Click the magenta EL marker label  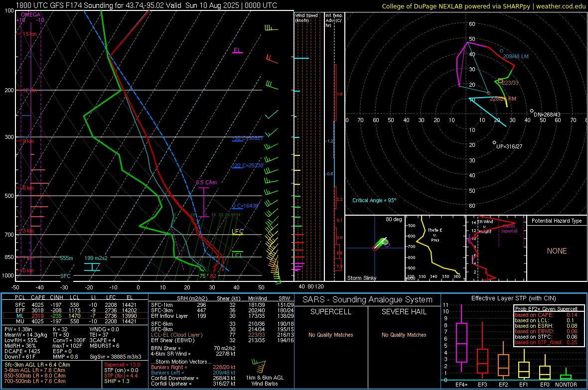click(237, 50)
